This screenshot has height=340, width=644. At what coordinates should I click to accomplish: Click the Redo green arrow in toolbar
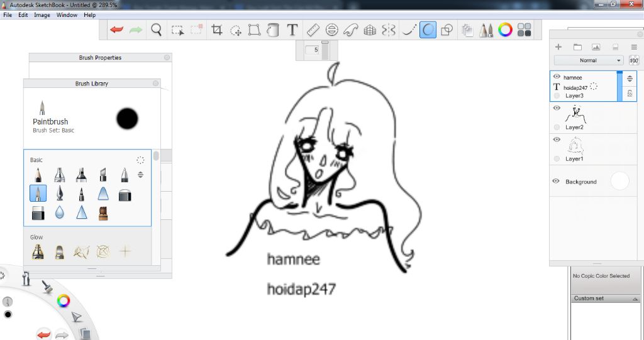point(136,30)
